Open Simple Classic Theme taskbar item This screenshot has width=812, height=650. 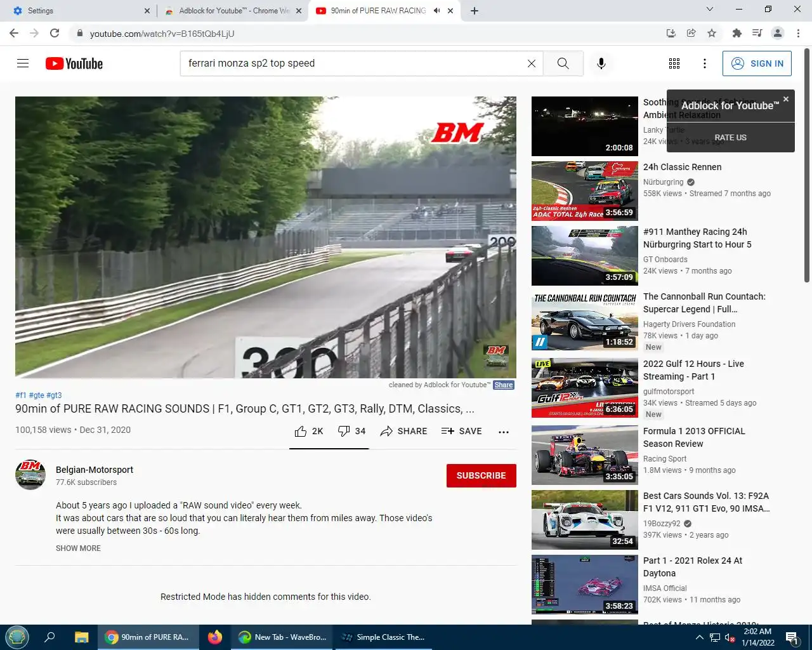pyautogui.click(x=383, y=637)
